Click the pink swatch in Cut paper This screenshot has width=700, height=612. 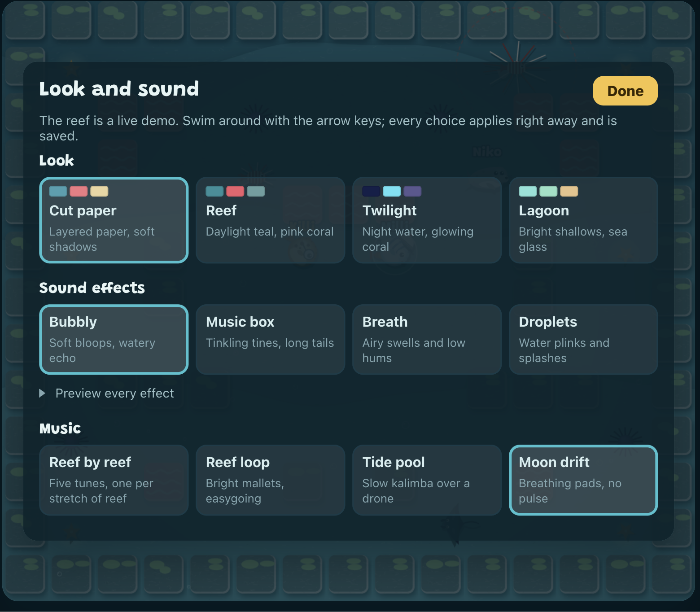click(x=79, y=191)
